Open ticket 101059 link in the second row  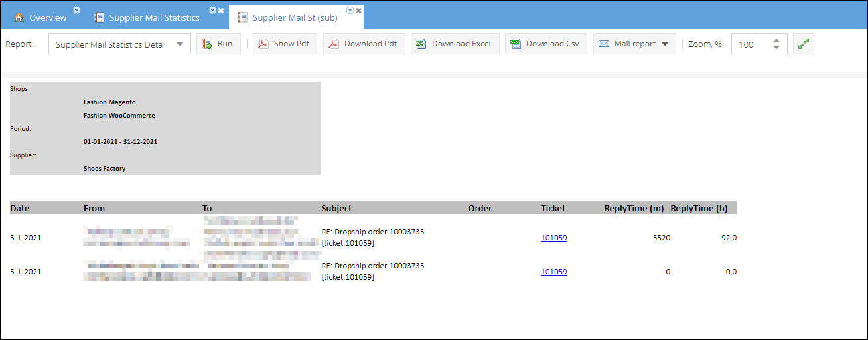click(x=554, y=271)
